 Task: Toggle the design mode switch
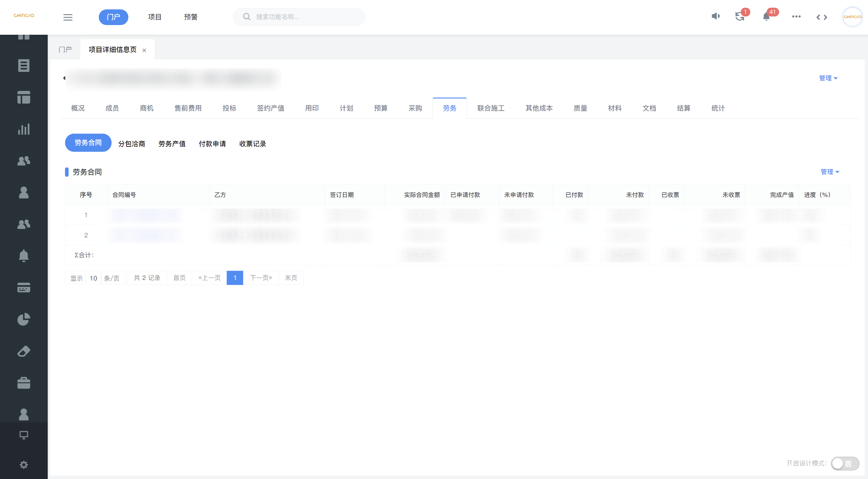(x=844, y=463)
